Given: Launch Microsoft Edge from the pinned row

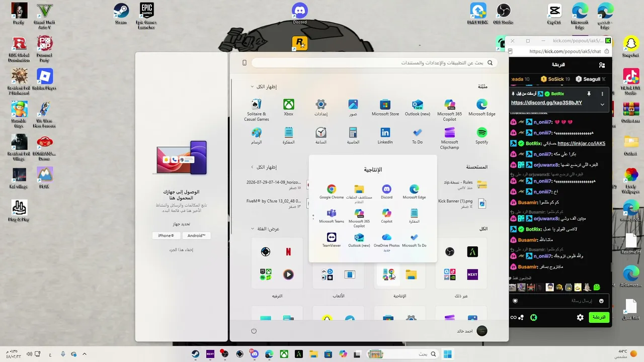Looking at the screenshot, I should (x=482, y=108).
